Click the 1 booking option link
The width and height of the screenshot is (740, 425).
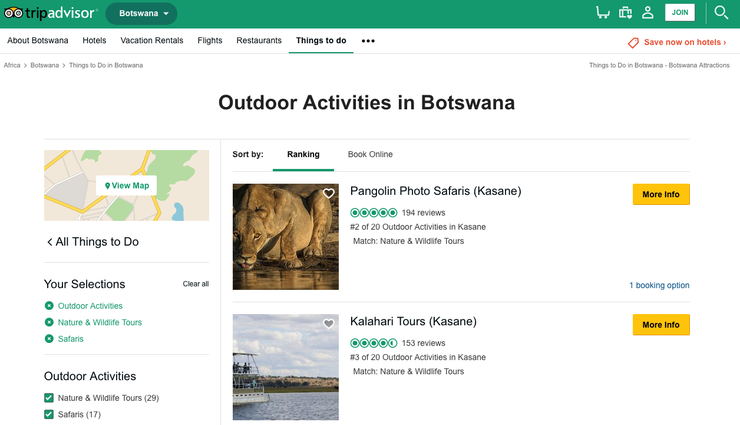click(x=659, y=285)
